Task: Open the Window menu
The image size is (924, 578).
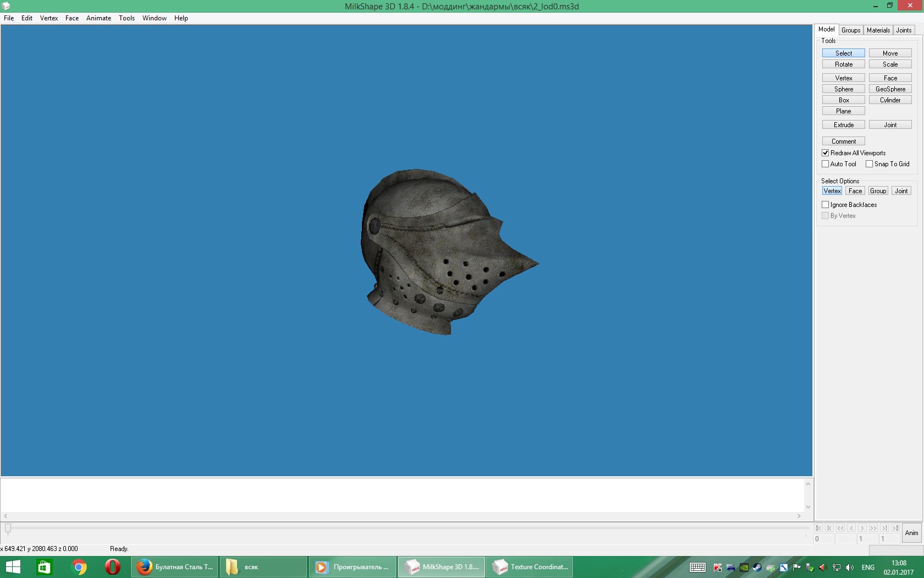Action: tap(155, 18)
